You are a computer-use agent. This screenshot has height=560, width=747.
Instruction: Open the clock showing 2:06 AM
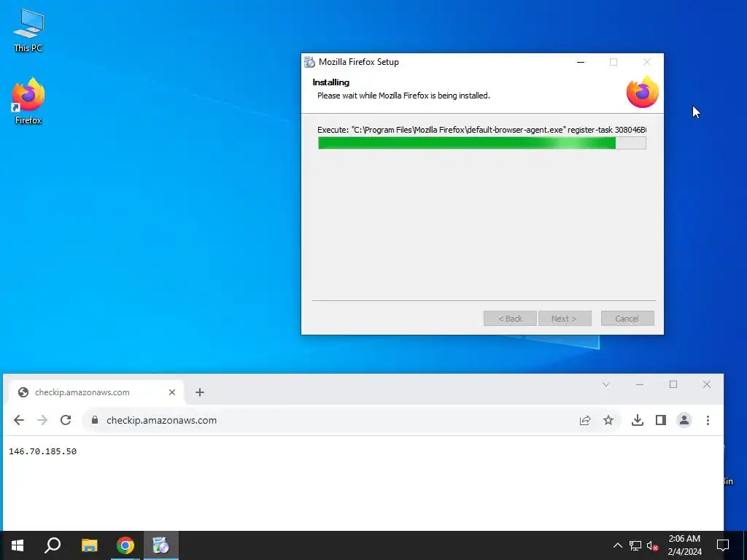[x=684, y=545]
